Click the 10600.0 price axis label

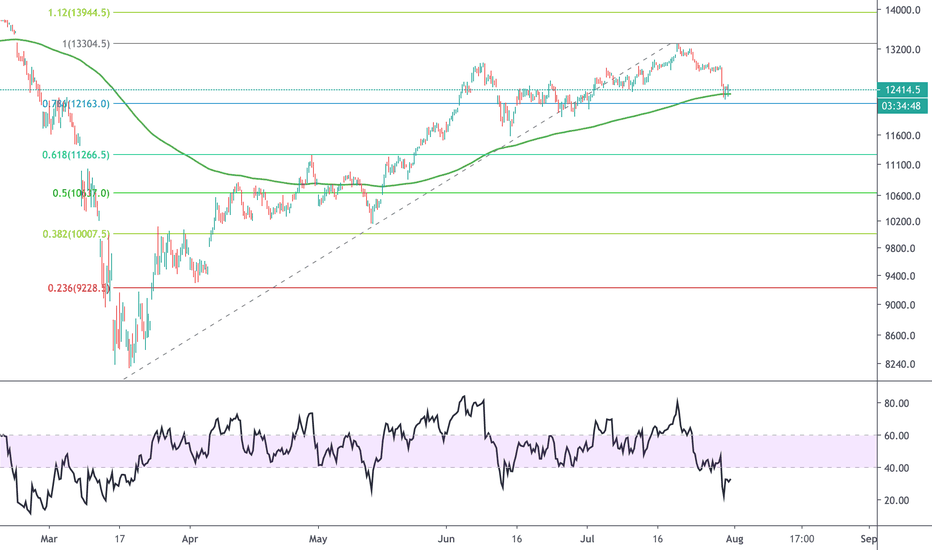(903, 196)
